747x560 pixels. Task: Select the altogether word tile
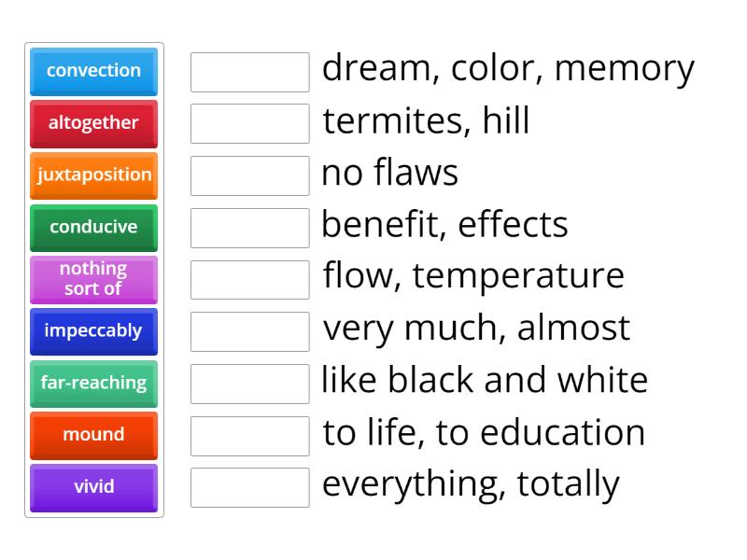[x=93, y=123]
